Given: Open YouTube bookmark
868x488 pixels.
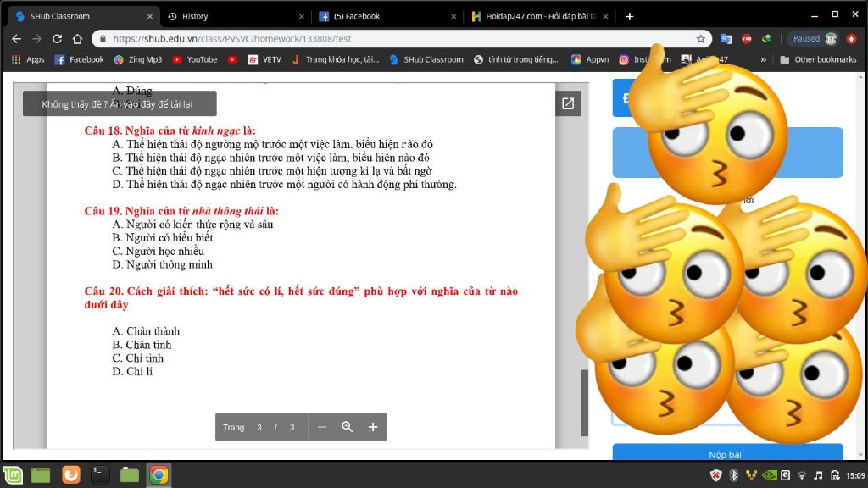Looking at the screenshot, I should (195, 60).
